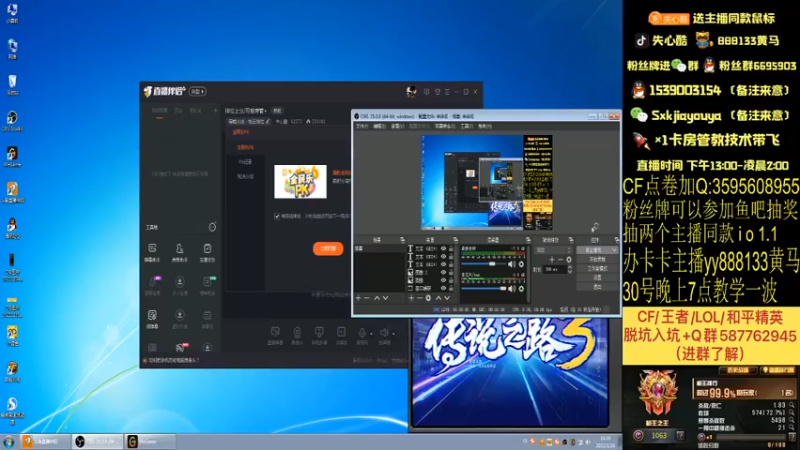Click the 全民乐PK banner thumbnail in 直播伴侣
This screenshot has width=800, height=450.
click(300, 182)
